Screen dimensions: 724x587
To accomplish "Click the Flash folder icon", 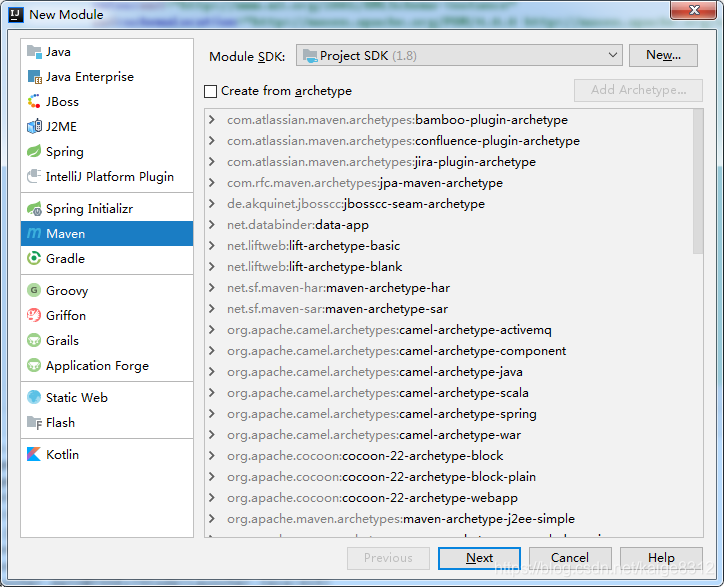I will coord(34,423).
